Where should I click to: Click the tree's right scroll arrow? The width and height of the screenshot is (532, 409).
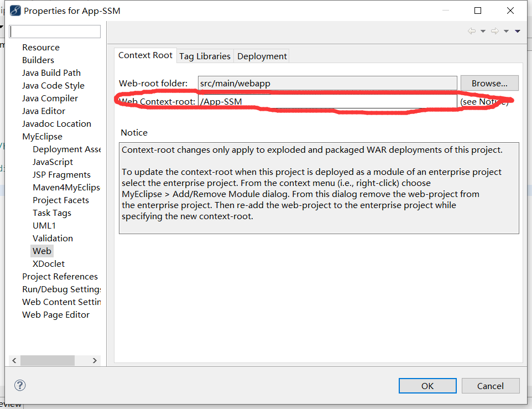pyautogui.click(x=95, y=360)
